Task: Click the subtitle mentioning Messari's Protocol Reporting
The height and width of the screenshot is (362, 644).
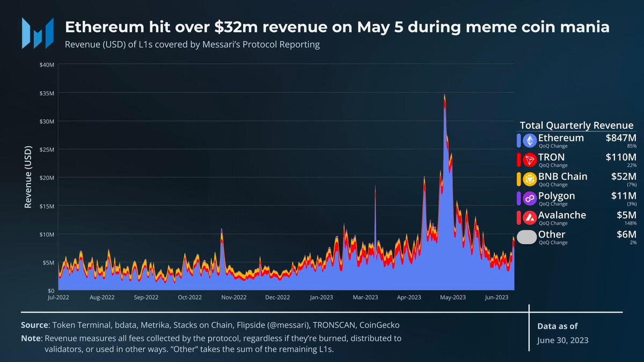Action: pyautogui.click(x=192, y=45)
